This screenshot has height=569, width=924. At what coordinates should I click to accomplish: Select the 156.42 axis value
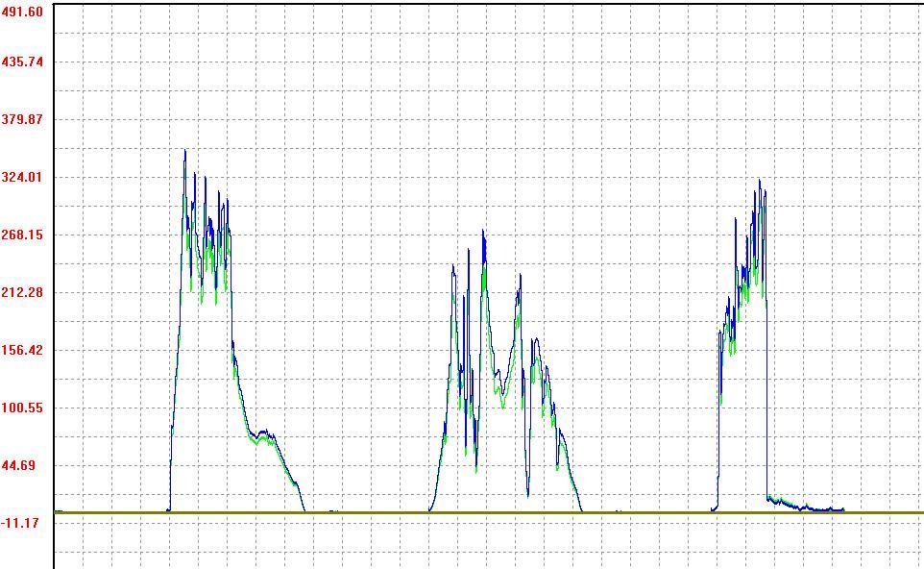pos(22,350)
